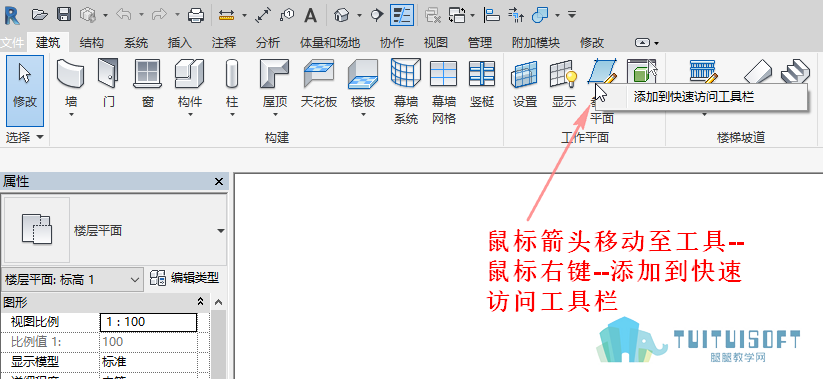
Task: Expand the 选择 selection panel dropdown
Action: click(25, 138)
